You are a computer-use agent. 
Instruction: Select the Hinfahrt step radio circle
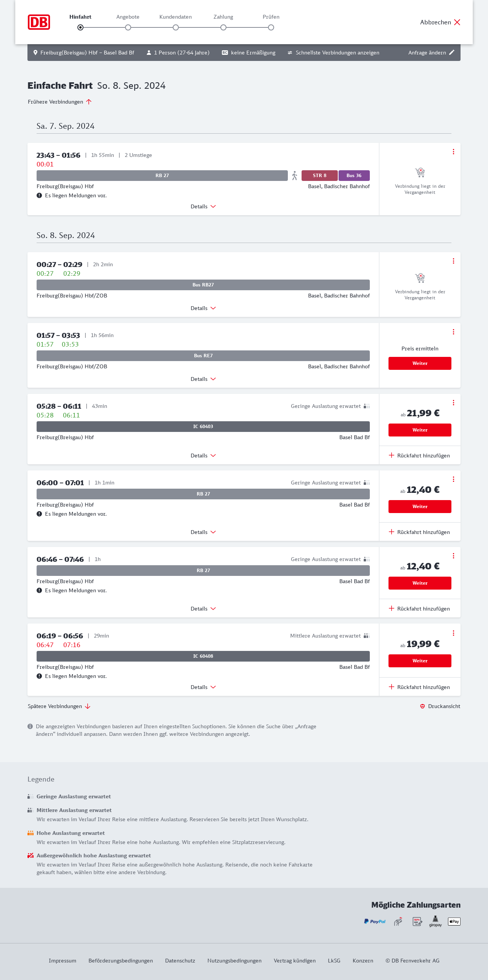tap(80, 27)
